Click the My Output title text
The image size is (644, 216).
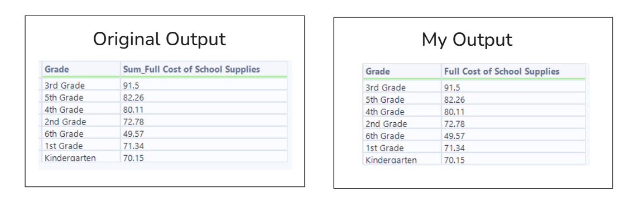[x=467, y=40]
